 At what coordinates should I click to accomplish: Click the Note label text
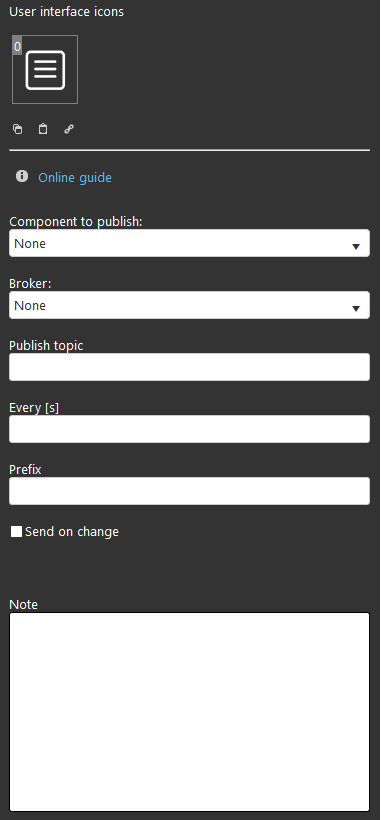point(24,605)
